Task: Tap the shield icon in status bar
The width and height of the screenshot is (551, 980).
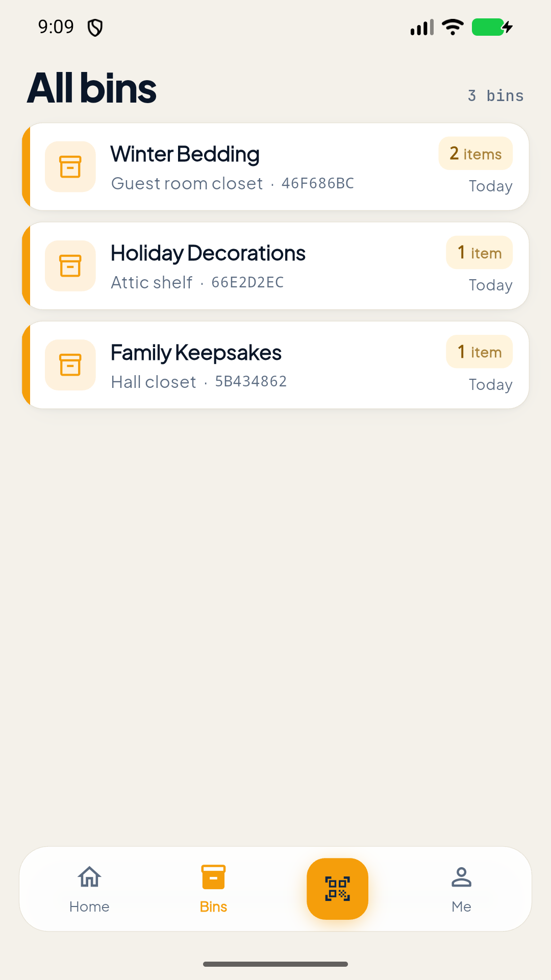Action: (x=95, y=28)
